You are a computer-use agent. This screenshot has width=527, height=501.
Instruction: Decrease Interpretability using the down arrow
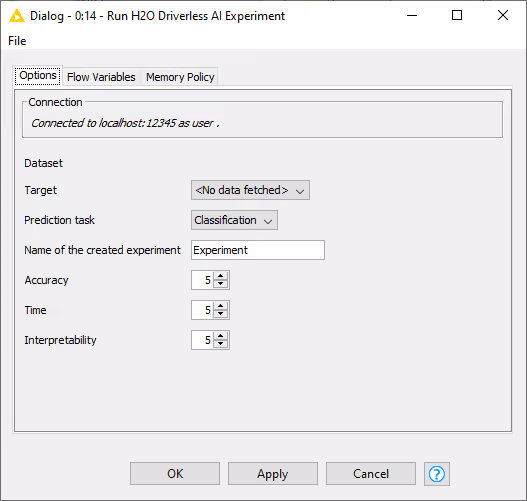220,344
